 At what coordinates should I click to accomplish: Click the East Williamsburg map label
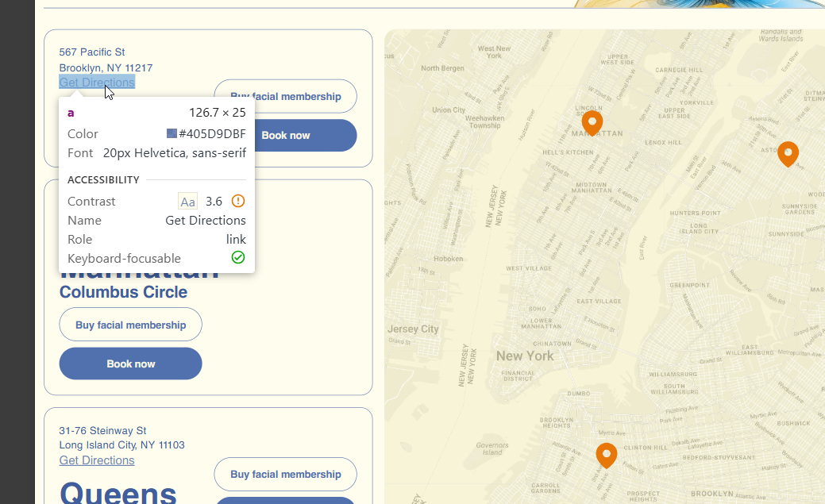(750, 350)
